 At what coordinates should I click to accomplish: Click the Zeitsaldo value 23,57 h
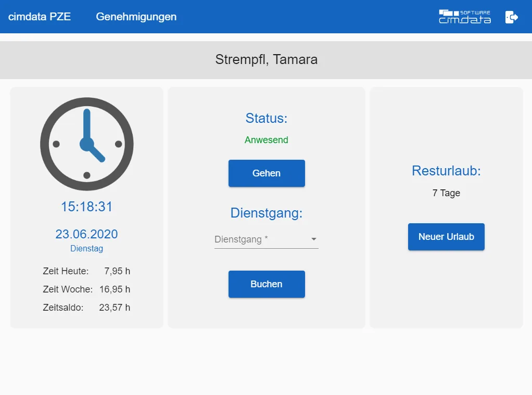[x=115, y=308]
